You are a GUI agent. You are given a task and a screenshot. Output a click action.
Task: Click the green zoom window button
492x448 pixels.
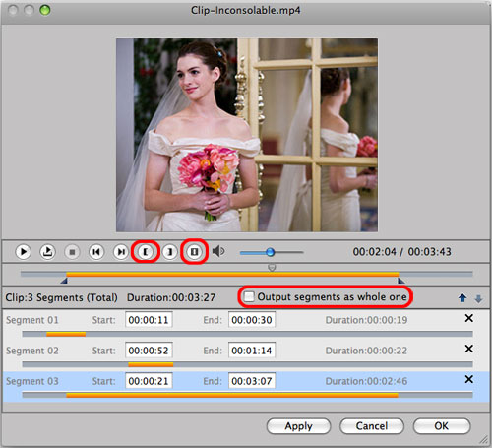pyautogui.click(x=45, y=10)
